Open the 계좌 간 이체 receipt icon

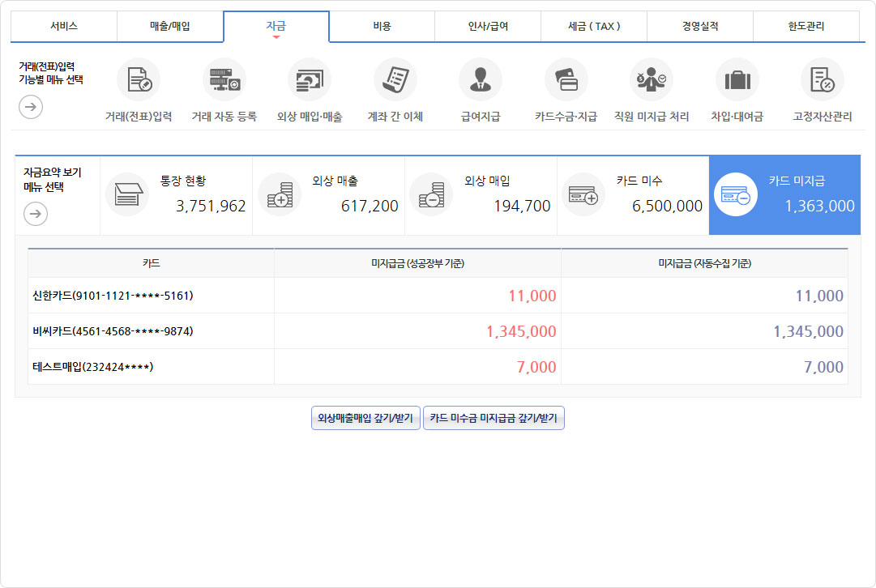(395, 79)
